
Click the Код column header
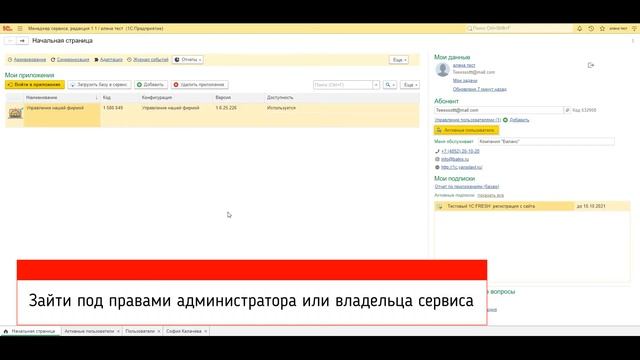click(x=120, y=98)
